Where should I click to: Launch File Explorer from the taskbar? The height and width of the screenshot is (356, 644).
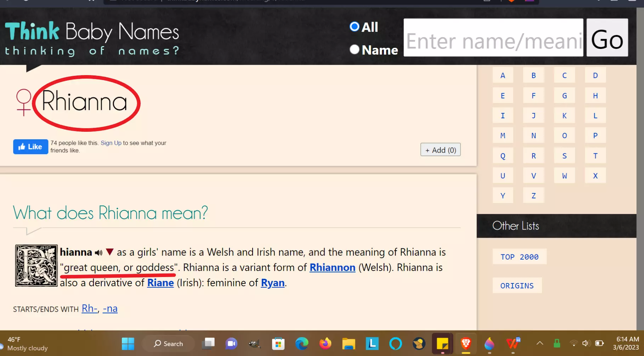click(349, 344)
